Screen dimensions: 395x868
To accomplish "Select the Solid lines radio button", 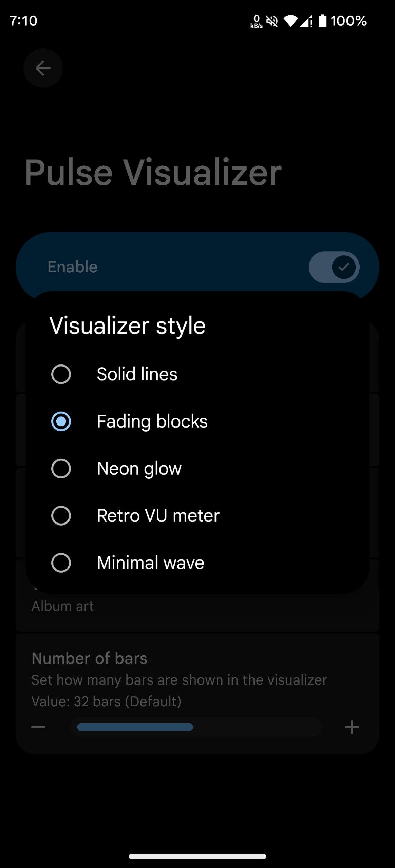I will coord(61,374).
